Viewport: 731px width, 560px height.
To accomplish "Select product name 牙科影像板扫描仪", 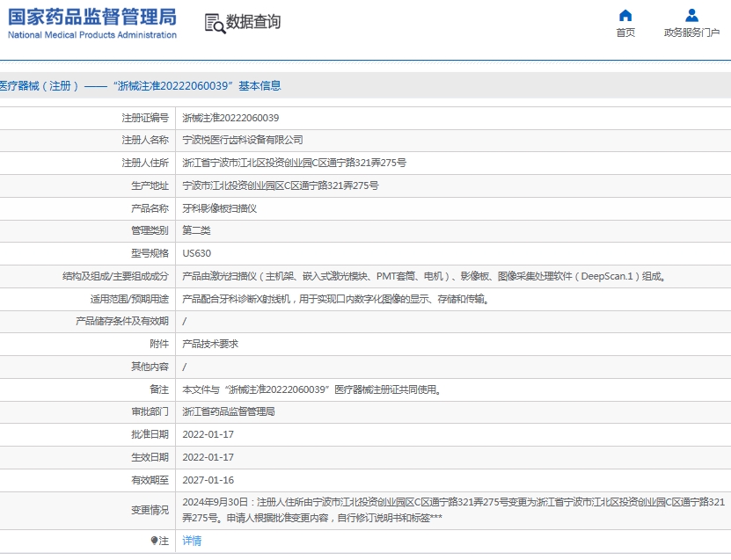I will [x=220, y=208].
